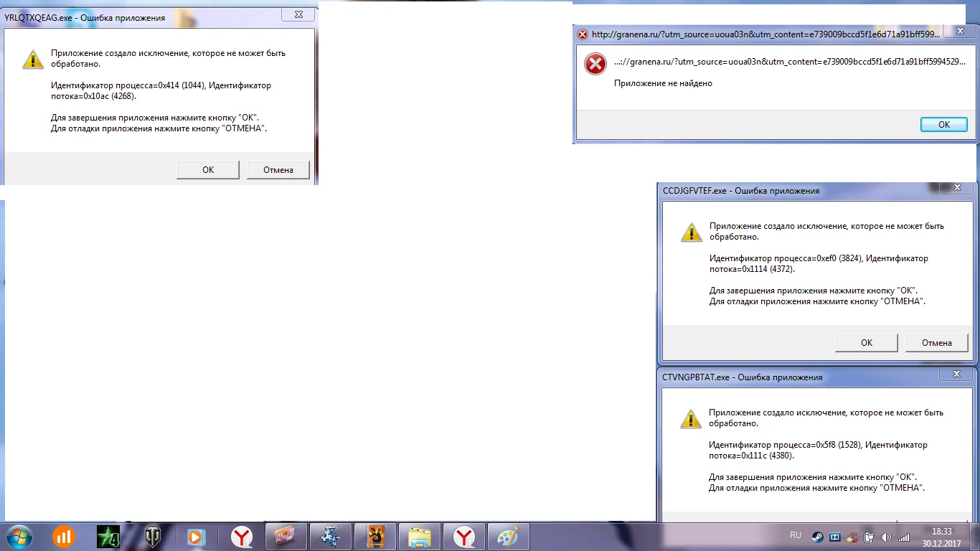This screenshot has height=551, width=980.
Task: Confirm OK in the granena.ru error dialog
Action: pyautogui.click(x=943, y=125)
